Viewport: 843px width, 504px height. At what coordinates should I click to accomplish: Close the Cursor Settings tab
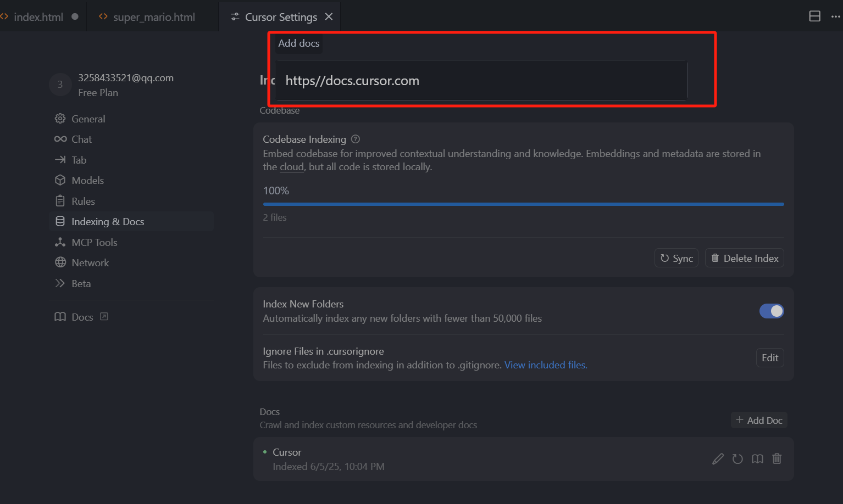(329, 16)
